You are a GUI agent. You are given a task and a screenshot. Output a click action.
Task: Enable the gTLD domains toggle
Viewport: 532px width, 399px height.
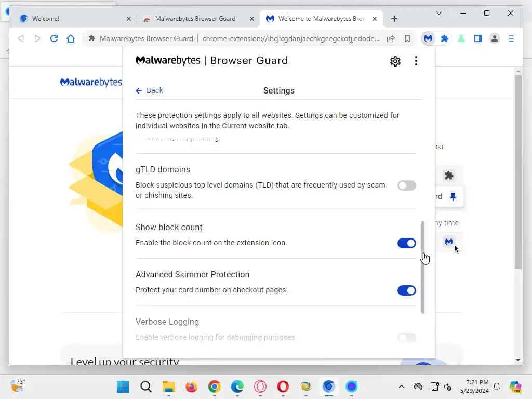click(406, 185)
